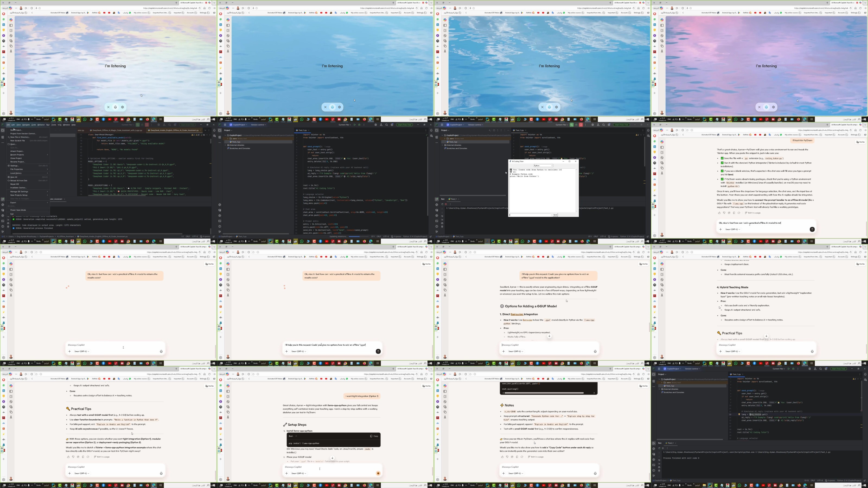Open the Python language combobox in AI Coding Tutor

tap(543, 165)
